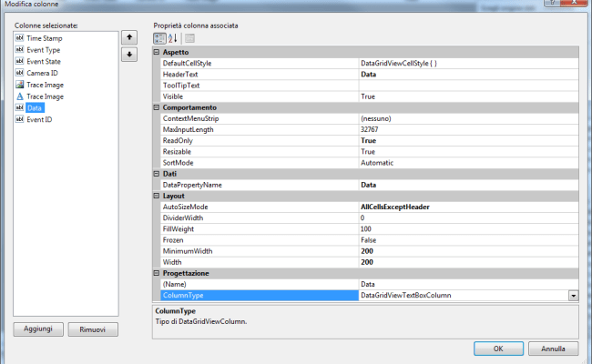Collapse the Dati category

coord(157,174)
